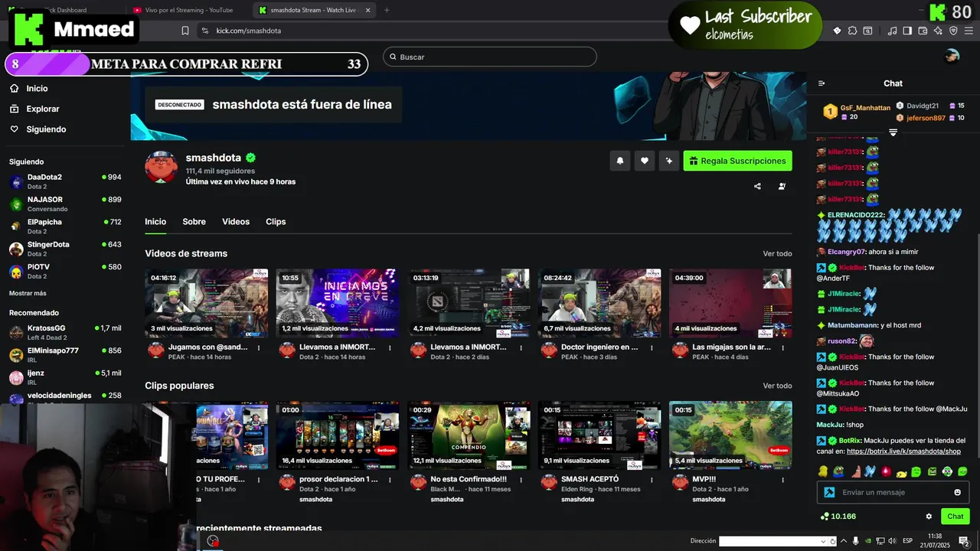This screenshot has width=980, height=551.
Task: Open the 04:39:00 'Las migajas son la ar...' video thumbnail
Action: pyautogui.click(x=730, y=303)
